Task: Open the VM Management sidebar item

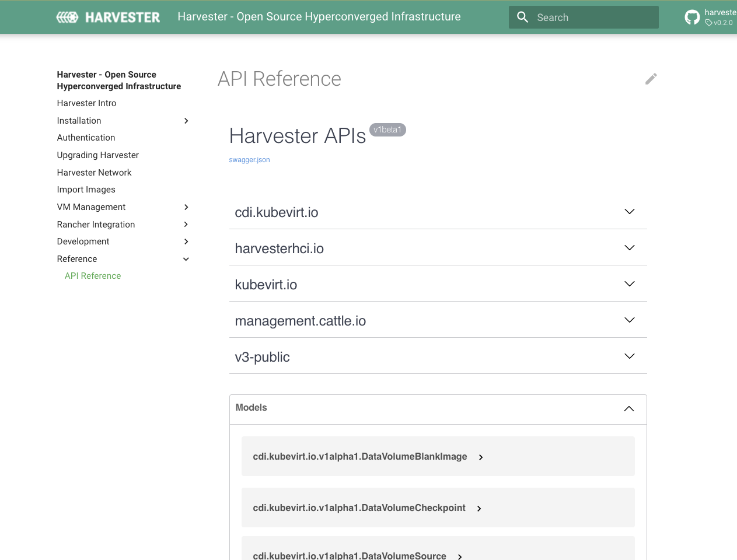Action: click(91, 207)
